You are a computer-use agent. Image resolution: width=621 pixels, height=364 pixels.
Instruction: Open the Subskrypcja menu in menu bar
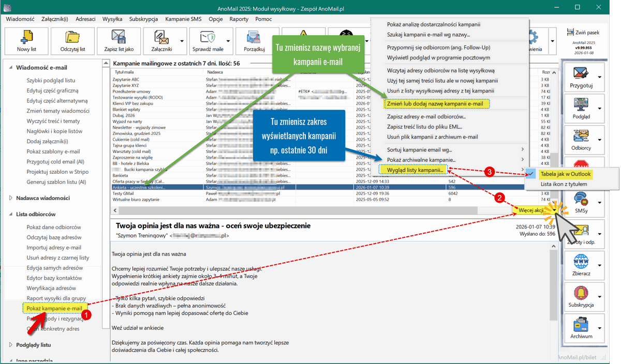pyautogui.click(x=143, y=19)
